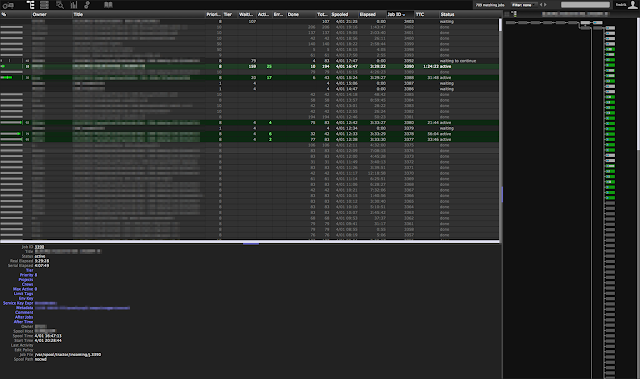The width and height of the screenshot is (640, 379).
Task: Edit the Limit Tags attribute link
Action: pos(23,294)
